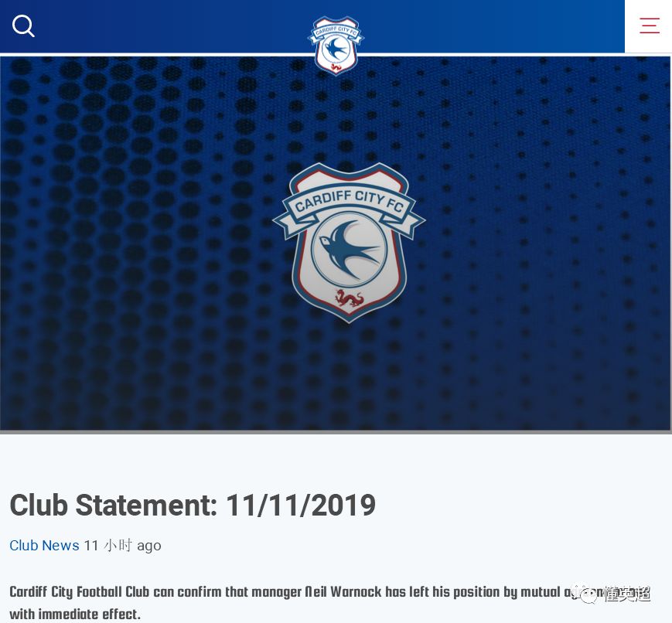Click the word 'Statement' in the headline
Screen dimensions: 672x623
[x=147, y=505]
